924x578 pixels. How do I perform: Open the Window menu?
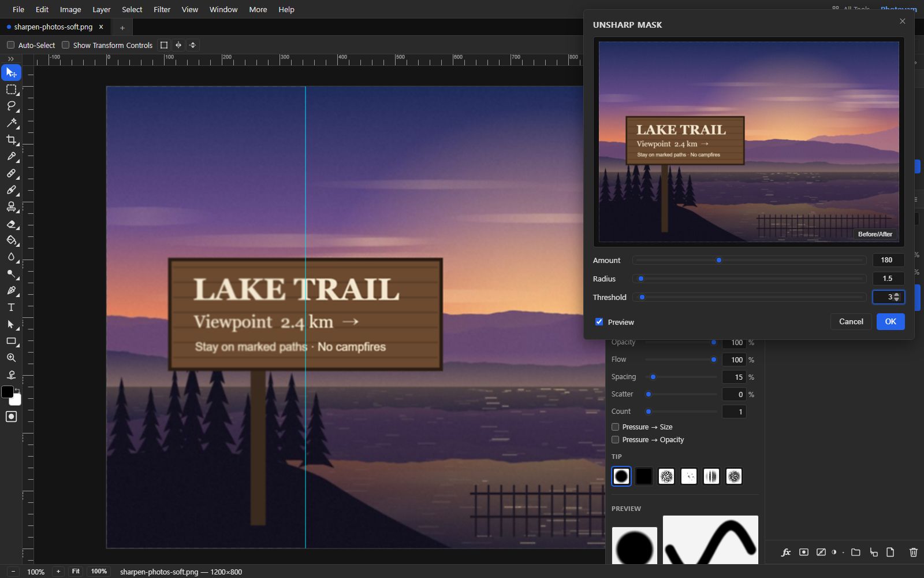223,9
